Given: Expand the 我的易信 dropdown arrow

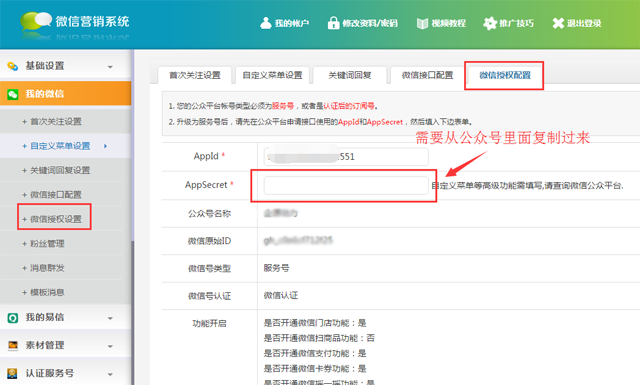Looking at the screenshot, I should 110,318.
